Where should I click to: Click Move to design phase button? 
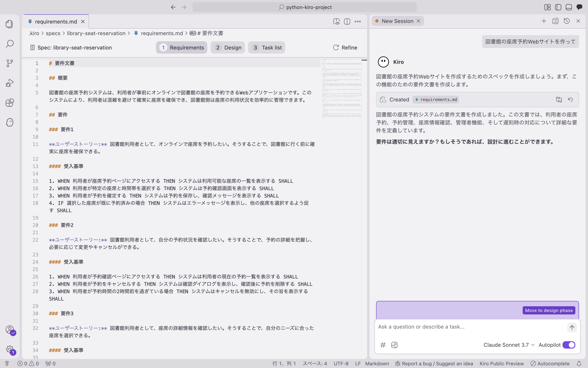click(549, 310)
